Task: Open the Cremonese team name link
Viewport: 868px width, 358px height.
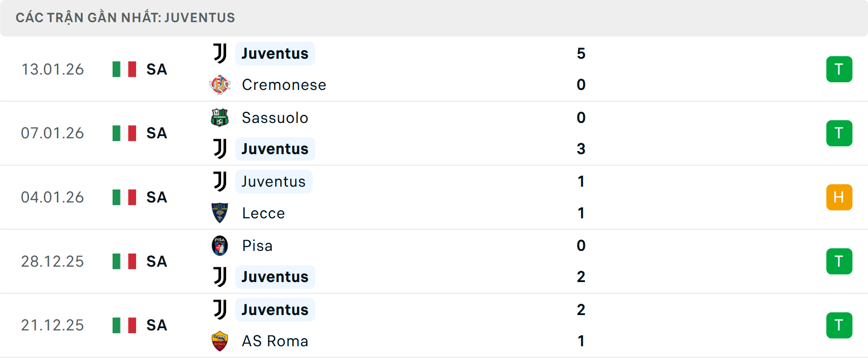Action: [x=284, y=85]
